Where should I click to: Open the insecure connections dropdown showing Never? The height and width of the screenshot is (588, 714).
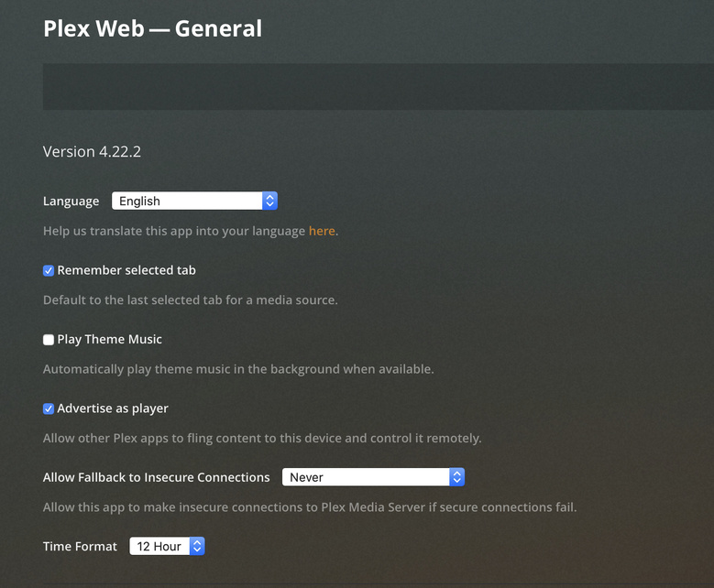click(x=365, y=477)
